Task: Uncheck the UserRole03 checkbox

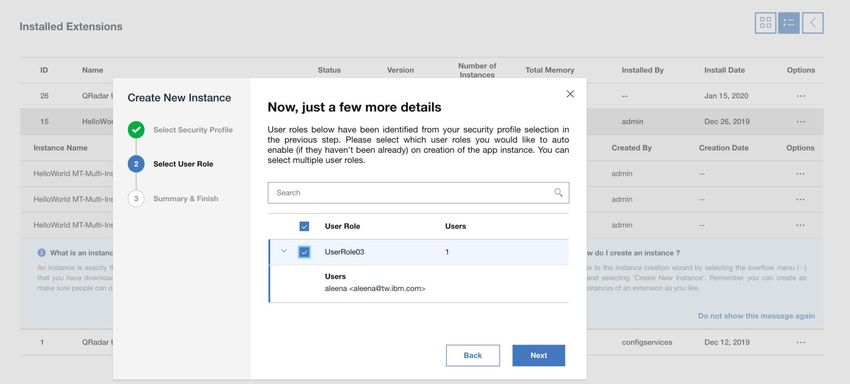Action: 304,252
